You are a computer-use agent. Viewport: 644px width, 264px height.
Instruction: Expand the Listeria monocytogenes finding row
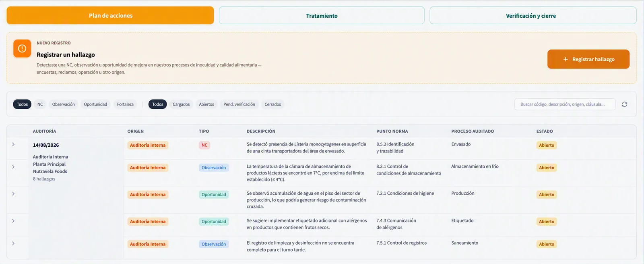[13, 145]
